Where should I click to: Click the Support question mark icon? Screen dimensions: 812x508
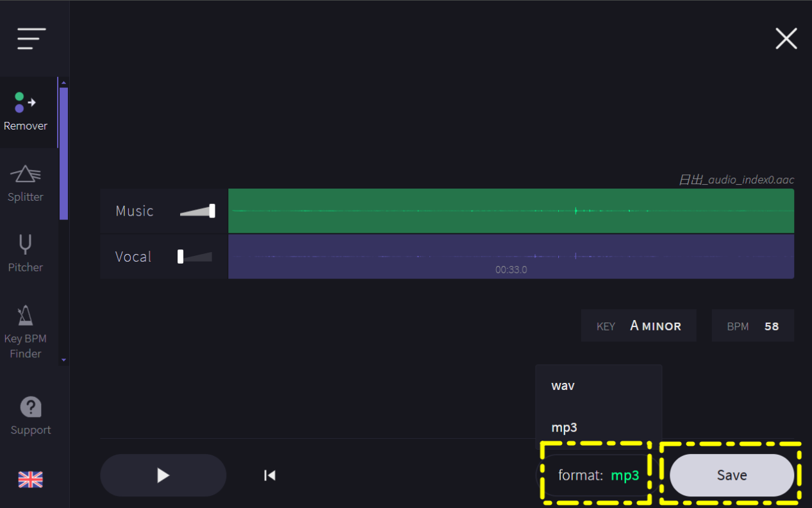tap(31, 407)
